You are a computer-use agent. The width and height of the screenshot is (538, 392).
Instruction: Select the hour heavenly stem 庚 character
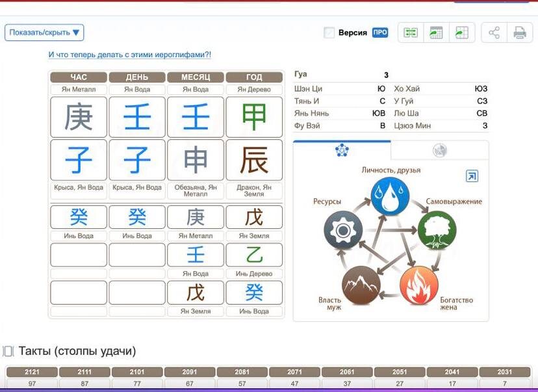tap(79, 117)
